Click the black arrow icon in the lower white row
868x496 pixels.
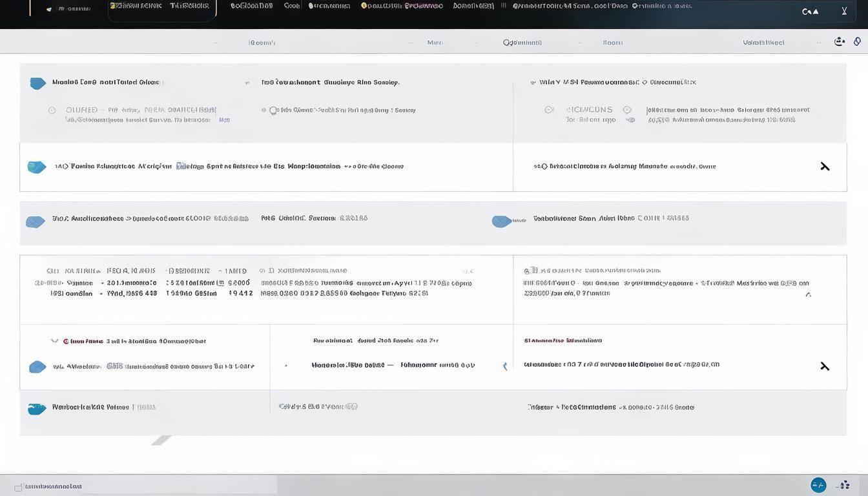click(825, 366)
